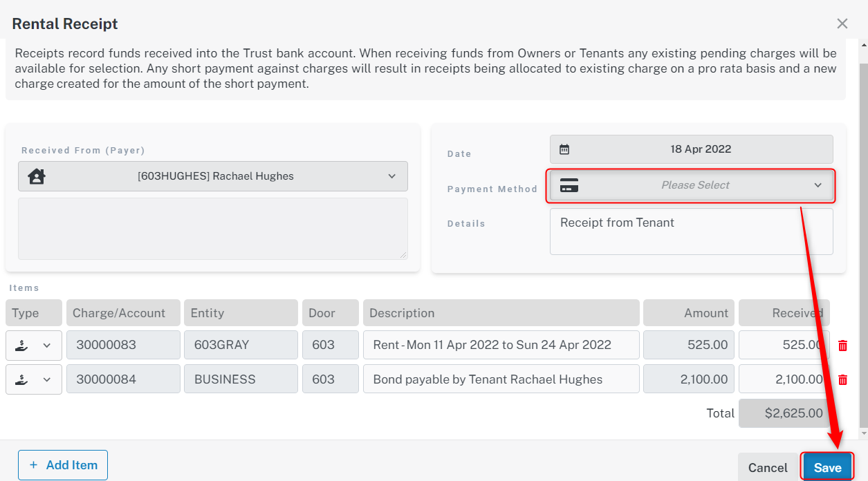Click the calendar icon in Date field
The height and width of the screenshot is (481, 868).
pos(564,149)
